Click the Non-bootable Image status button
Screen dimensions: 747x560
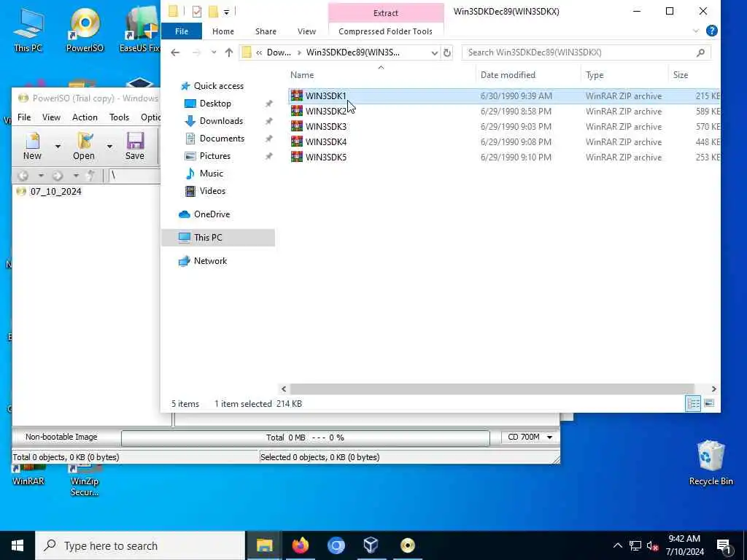tap(61, 437)
